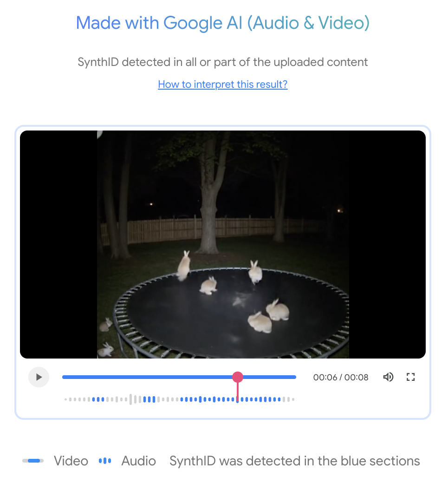Click the 'Video' legend label
Viewport: 448px width, 483px height.
click(x=71, y=461)
